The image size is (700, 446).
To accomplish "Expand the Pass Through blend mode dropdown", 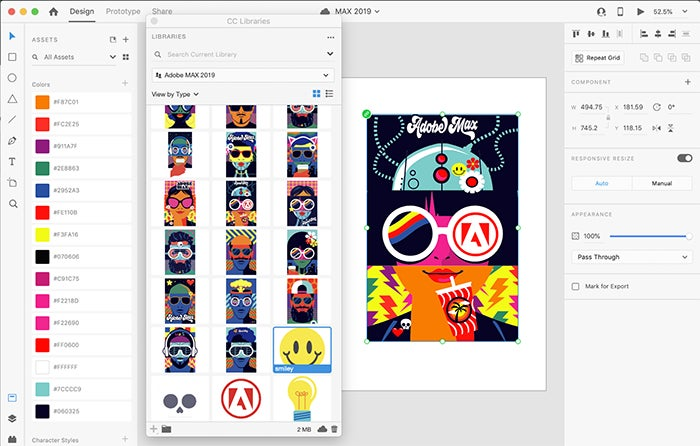I will click(632, 257).
